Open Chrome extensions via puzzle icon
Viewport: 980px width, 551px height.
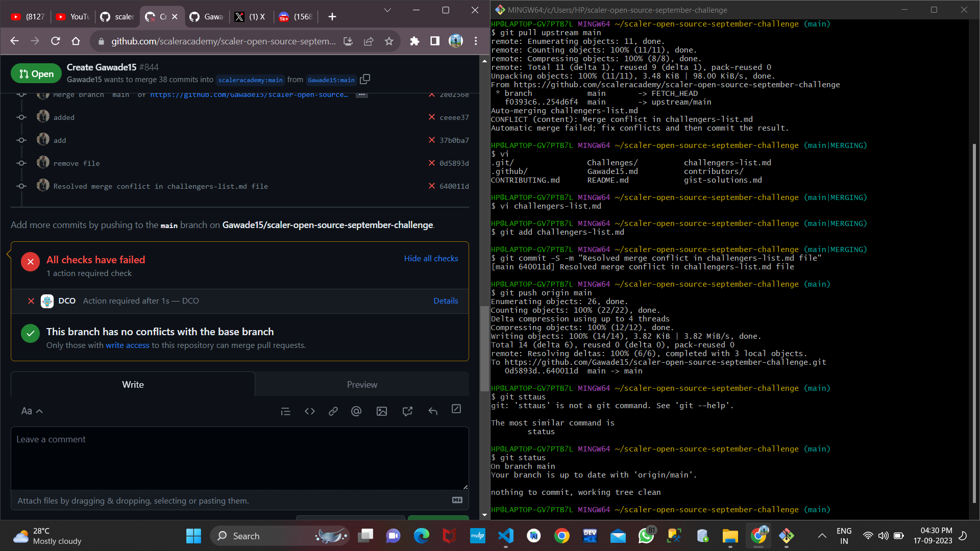pyautogui.click(x=414, y=41)
